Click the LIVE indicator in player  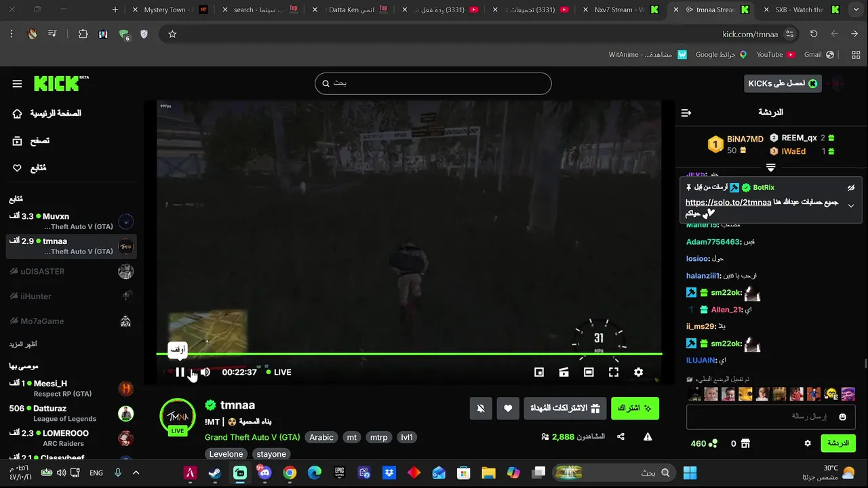pos(279,372)
